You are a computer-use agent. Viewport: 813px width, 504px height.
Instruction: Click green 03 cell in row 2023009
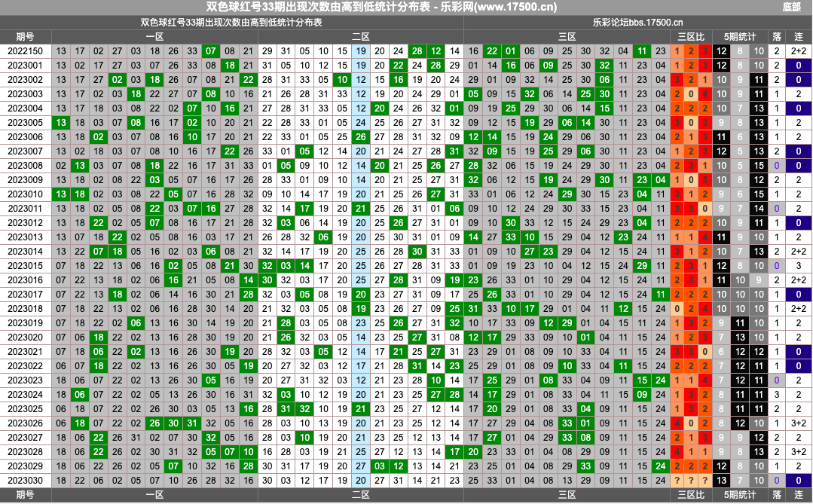pyautogui.click(x=154, y=180)
